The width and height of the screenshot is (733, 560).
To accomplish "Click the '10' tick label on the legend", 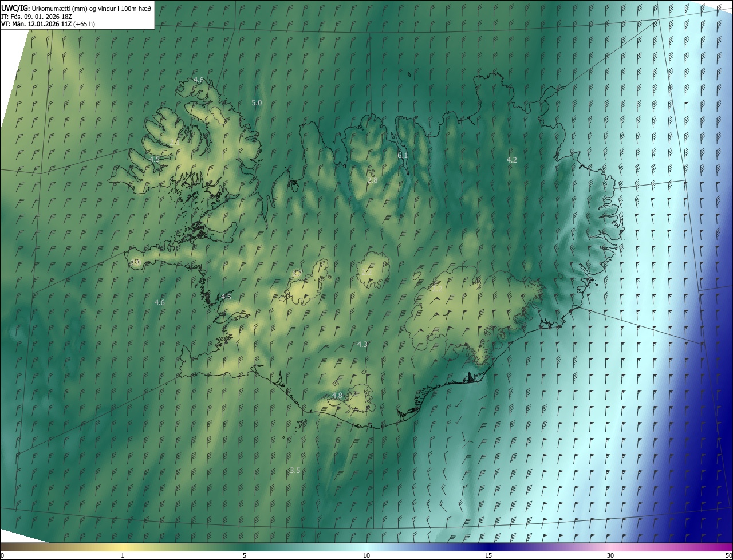I will pyautogui.click(x=366, y=555).
